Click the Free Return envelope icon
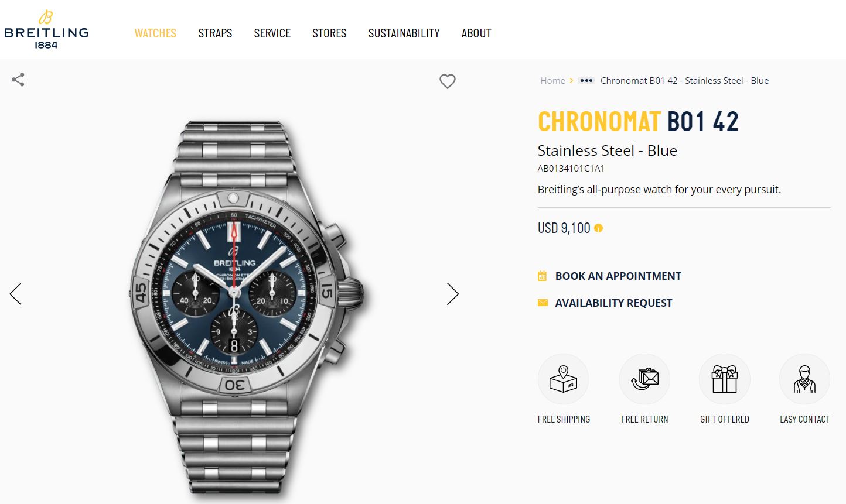This screenshot has width=846, height=504. tap(644, 379)
